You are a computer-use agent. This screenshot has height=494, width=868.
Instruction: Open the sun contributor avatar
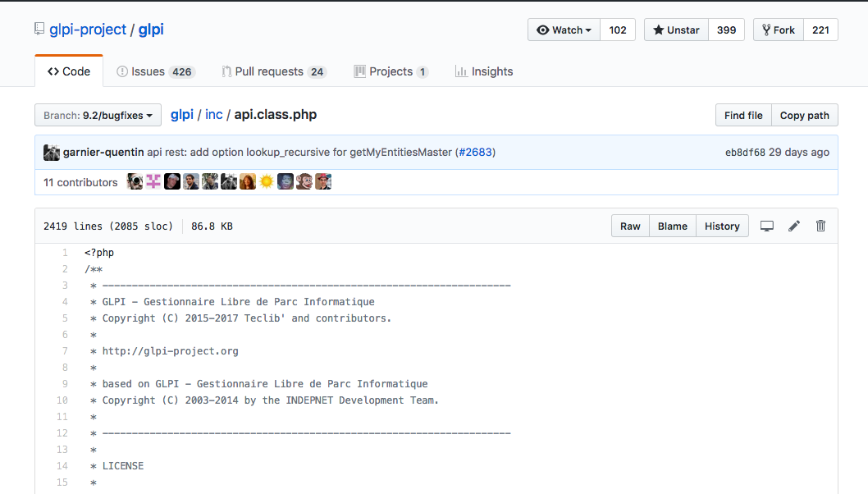(267, 181)
